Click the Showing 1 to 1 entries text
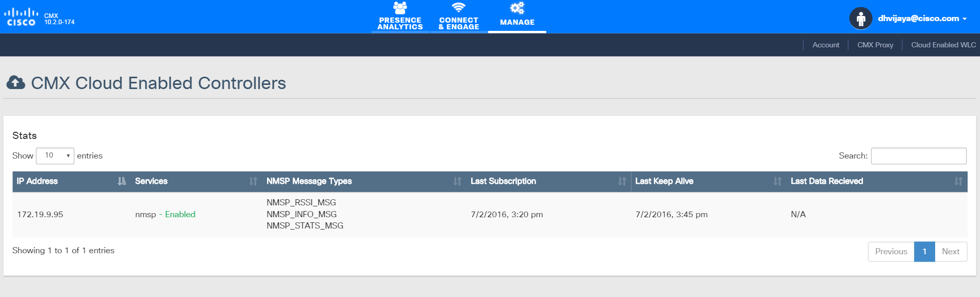Viewport: 980px width, 297px height. pos(63,250)
